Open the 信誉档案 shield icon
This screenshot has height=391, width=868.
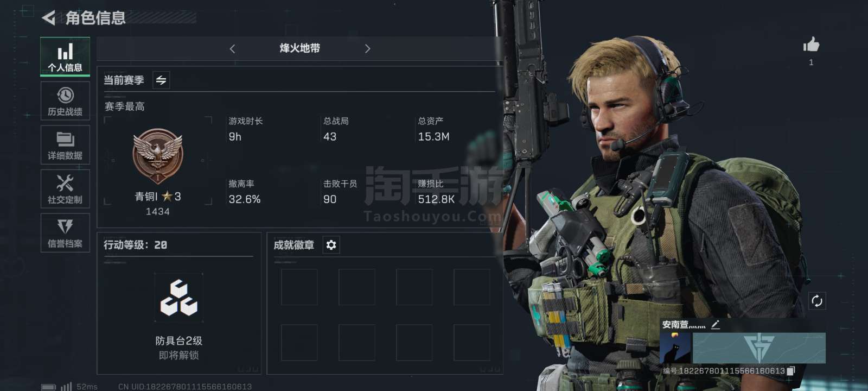tap(65, 233)
